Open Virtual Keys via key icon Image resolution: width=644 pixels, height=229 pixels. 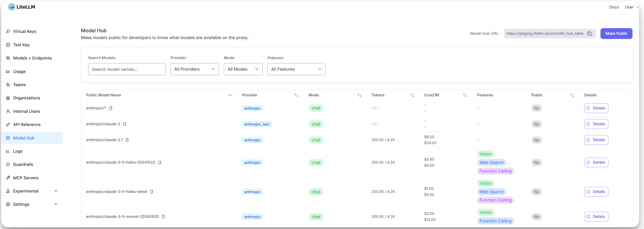8,32
